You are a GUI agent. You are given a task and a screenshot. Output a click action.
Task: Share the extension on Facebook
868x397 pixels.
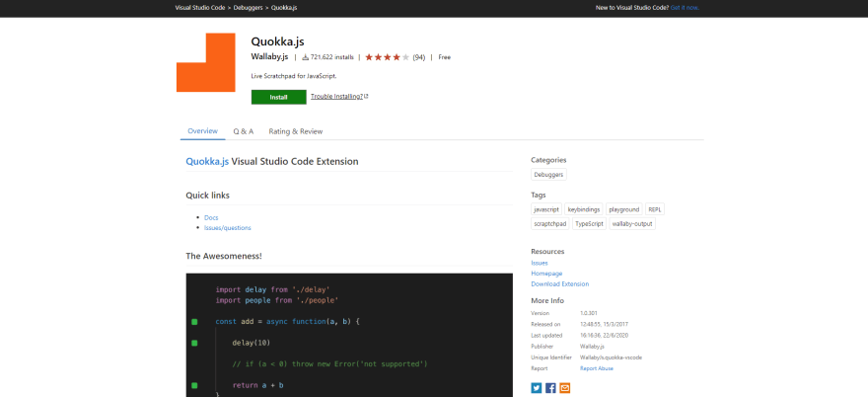click(x=550, y=388)
